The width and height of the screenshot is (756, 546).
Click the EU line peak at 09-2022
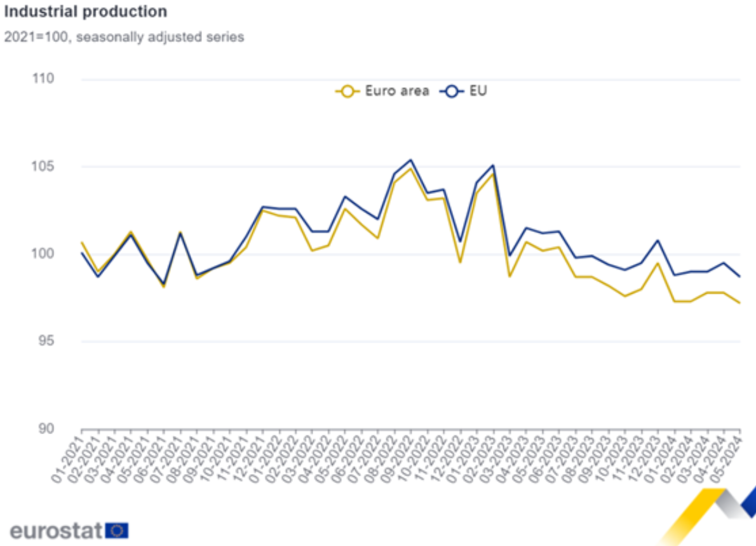[410, 160]
